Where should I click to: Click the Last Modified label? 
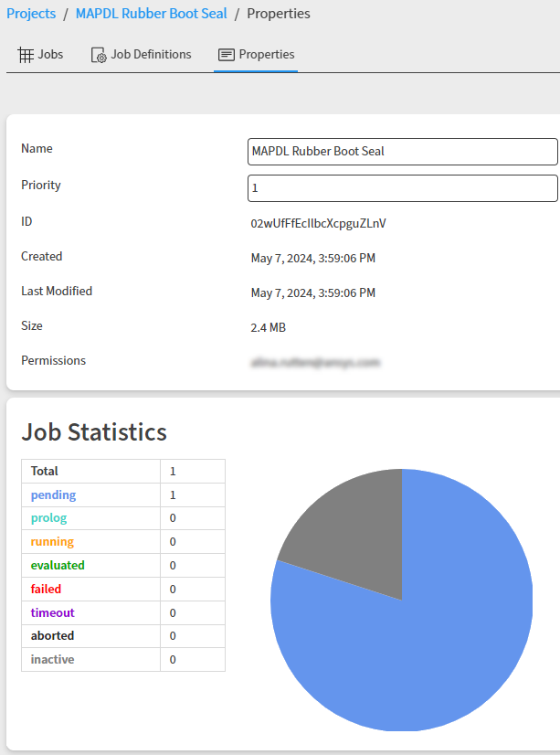57,292
